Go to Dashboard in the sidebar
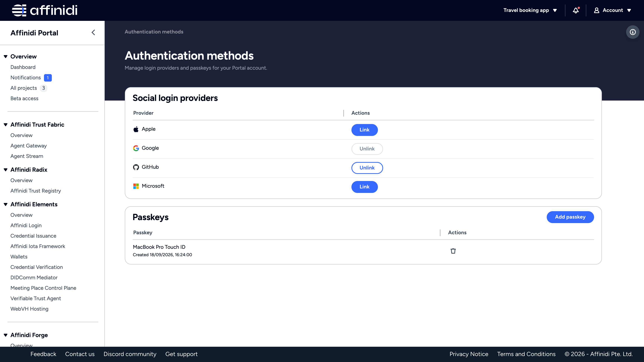This screenshot has height=362, width=644. pyautogui.click(x=23, y=67)
